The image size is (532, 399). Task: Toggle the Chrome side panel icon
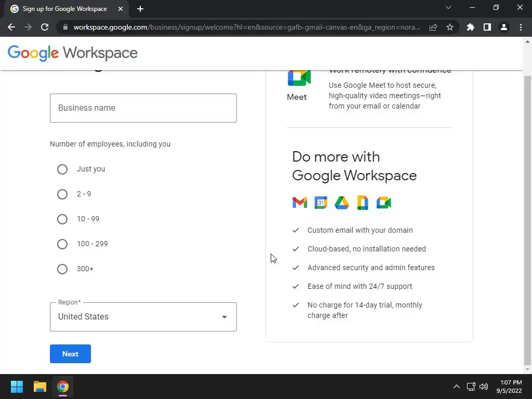(487, 27)
